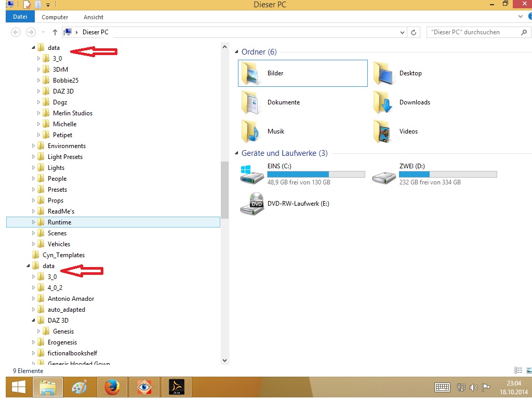Open the Bilder folder icon

[250, 73]
